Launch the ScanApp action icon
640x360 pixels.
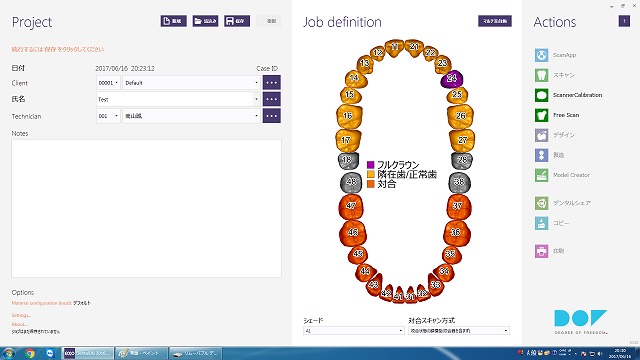click(x=541, y=55)
